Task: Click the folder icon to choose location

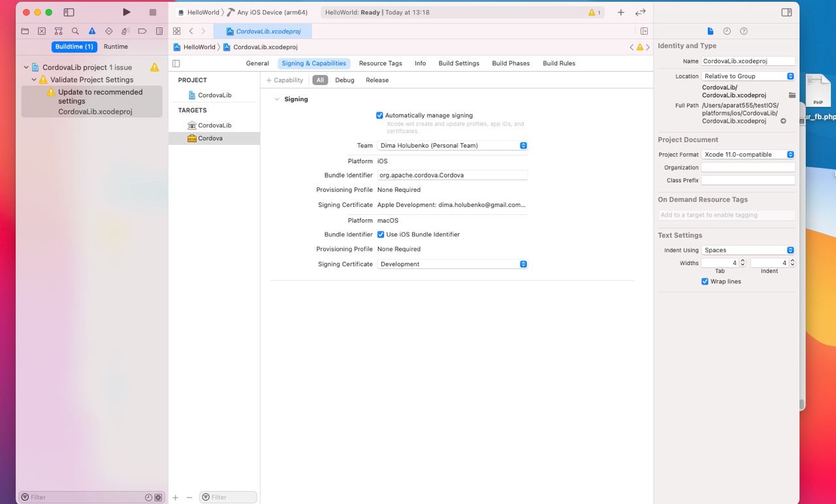Action: [x=792, y=95]
